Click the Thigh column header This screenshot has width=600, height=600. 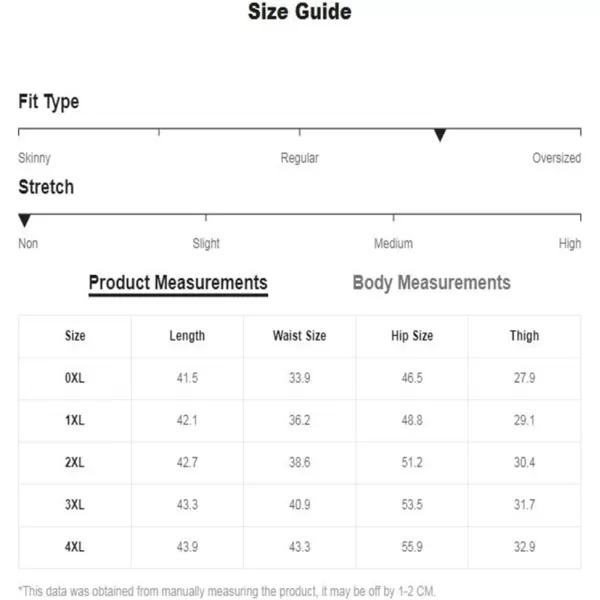[x=524, y=336]
